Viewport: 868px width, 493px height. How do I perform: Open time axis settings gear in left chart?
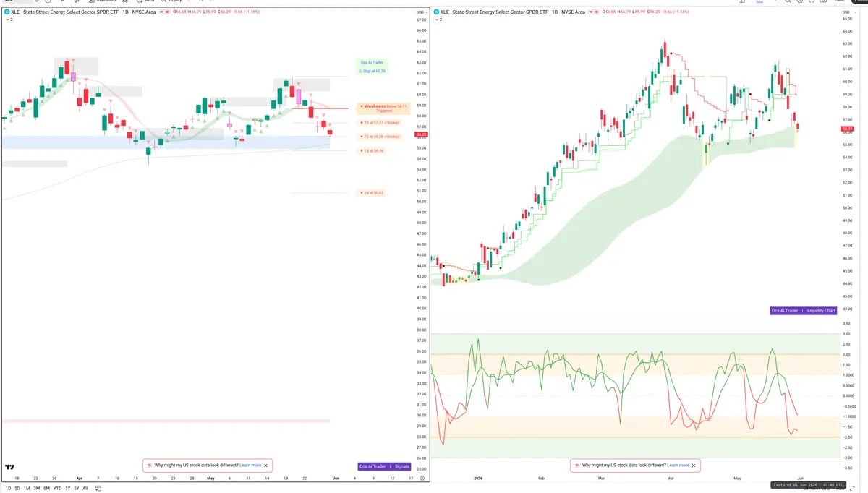pyautogui.click(x=422, y=479)
